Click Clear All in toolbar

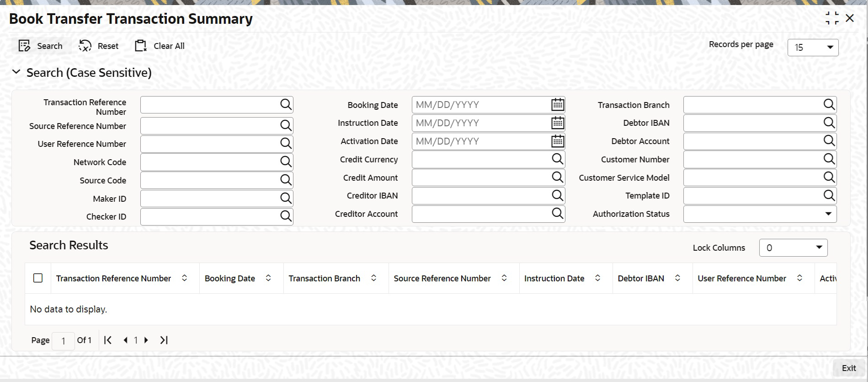click(x=160, y=46)
